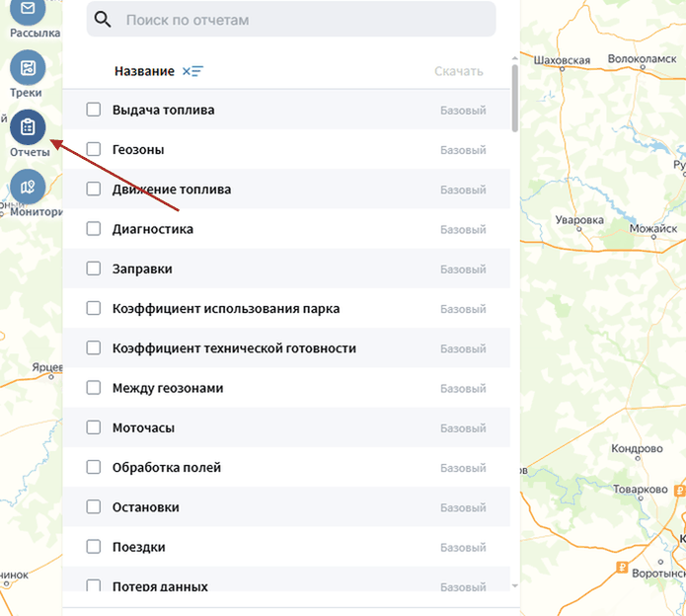686x616 pixels.
Task: Open the Мониторинг map icon
Action: click(x=28, y=187)
